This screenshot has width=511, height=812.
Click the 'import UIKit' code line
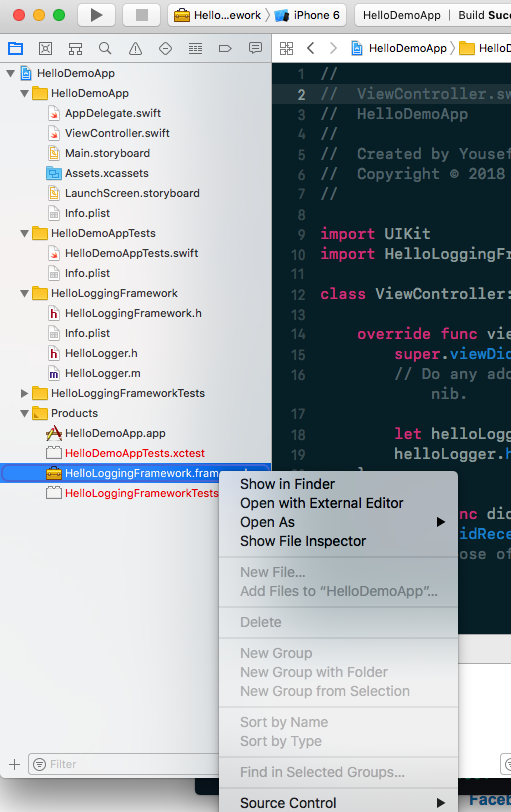coord(375,234)
